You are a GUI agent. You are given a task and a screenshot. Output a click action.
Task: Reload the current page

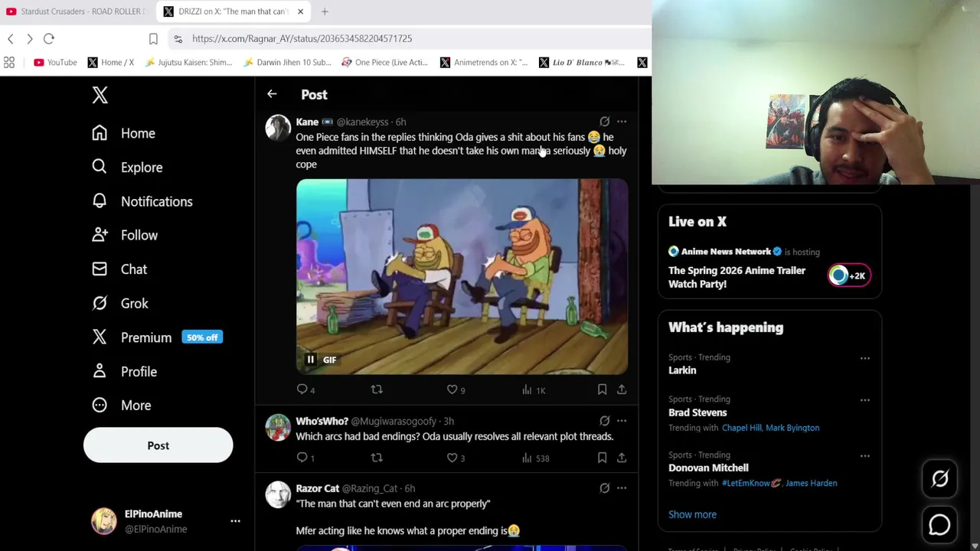[x=49, y=38]
